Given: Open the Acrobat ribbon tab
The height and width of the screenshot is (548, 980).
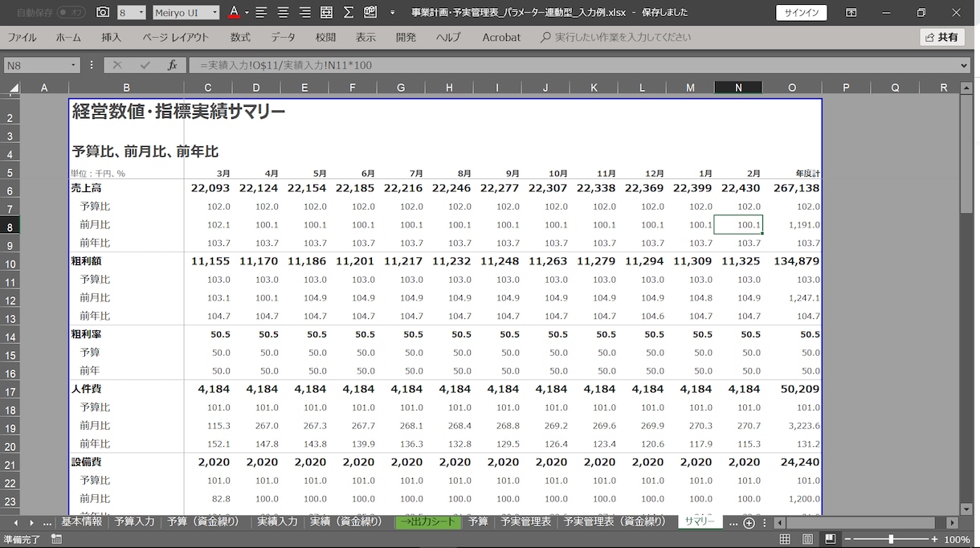Looking at the screenshot, I should coord(501,37).
